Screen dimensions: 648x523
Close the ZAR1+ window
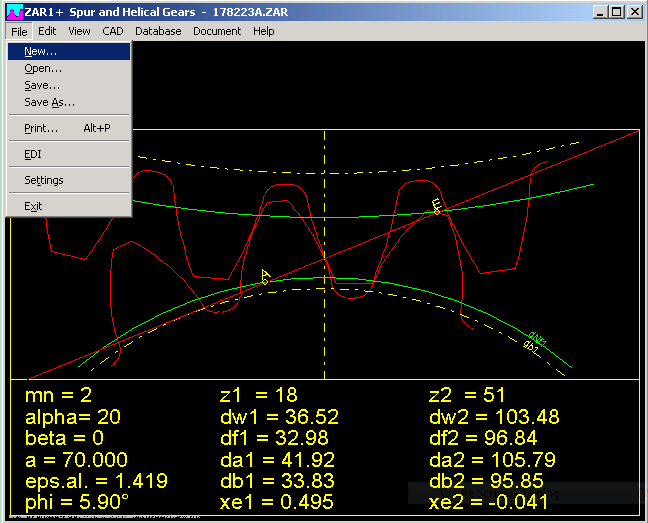coord(634,12)
